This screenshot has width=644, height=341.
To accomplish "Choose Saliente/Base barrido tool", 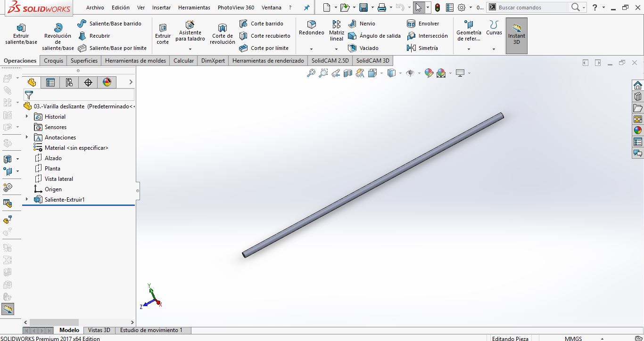I will tap(109, 24).
